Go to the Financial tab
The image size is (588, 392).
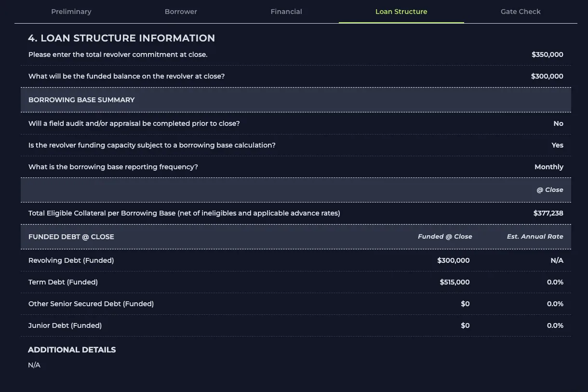286,12
